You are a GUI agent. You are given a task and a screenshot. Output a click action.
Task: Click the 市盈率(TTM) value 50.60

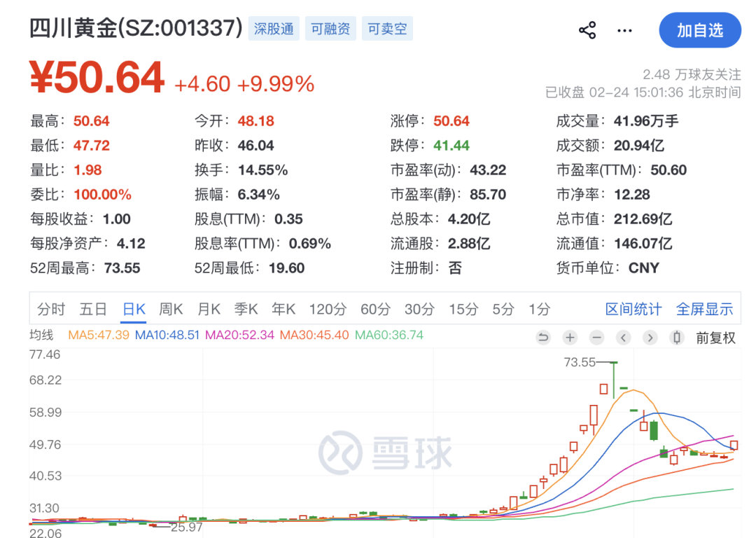pos(668,170)
